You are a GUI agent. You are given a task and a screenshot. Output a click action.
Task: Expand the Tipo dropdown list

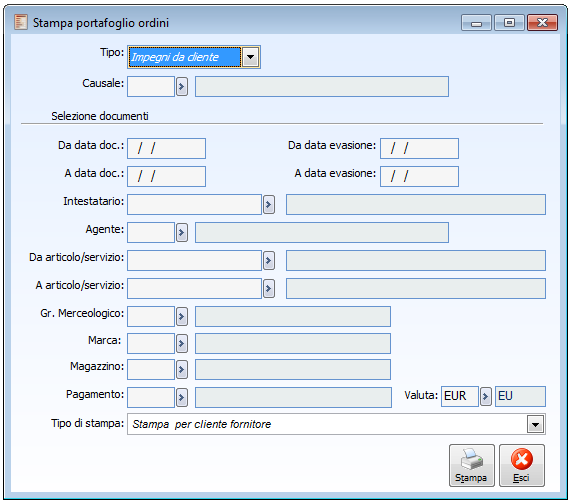251,57
